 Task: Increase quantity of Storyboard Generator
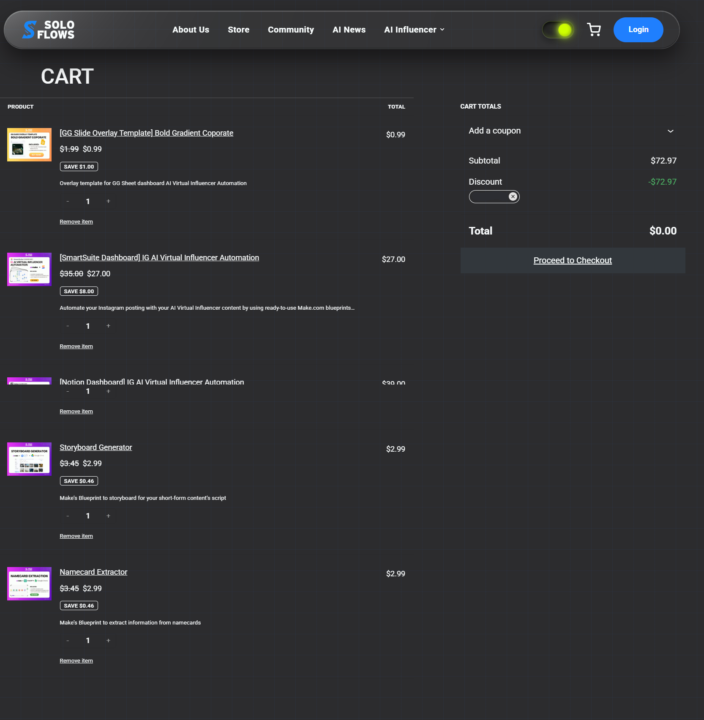click(x=108, y=516)
